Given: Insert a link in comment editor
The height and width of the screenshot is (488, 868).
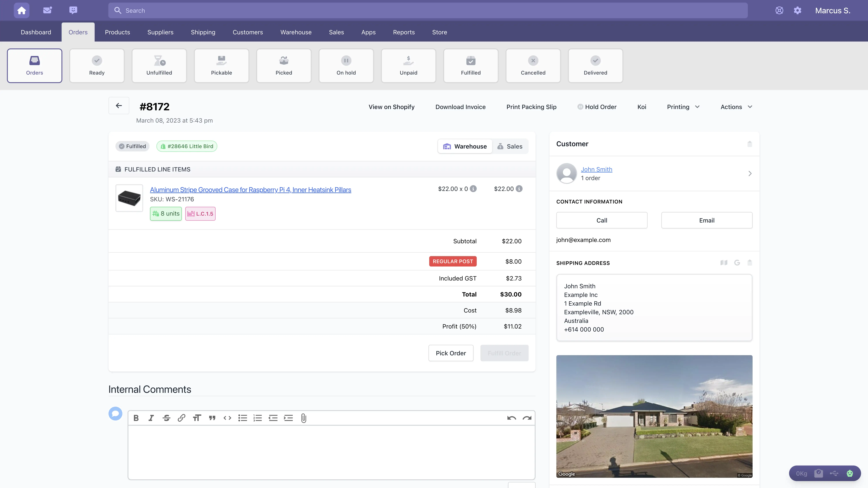Looking at the screenshot, I should [182, 418].
